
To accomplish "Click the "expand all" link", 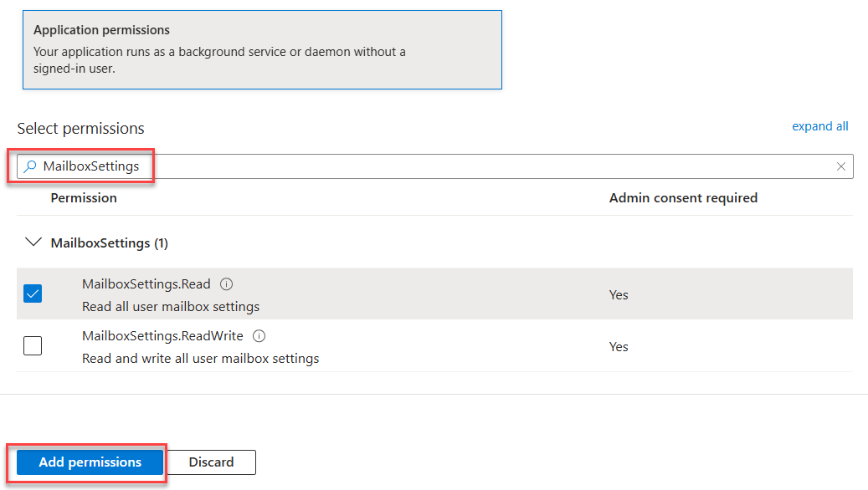I will tap(819, 126).
